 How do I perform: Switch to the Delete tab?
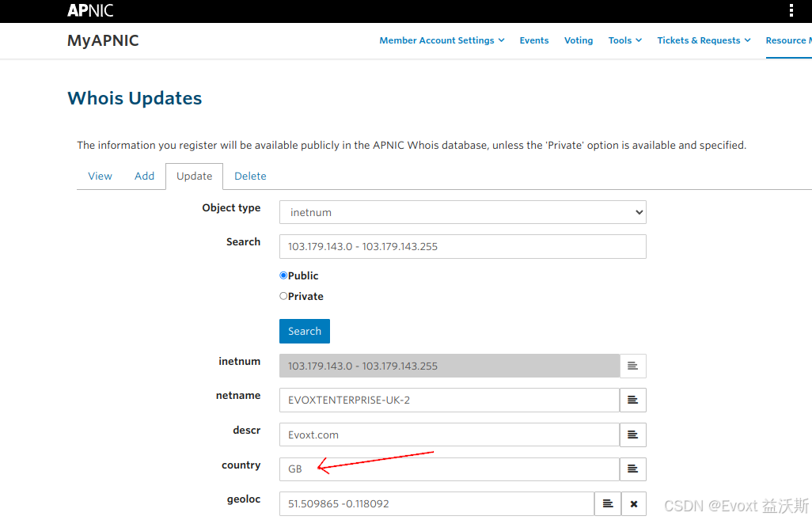tap(250, 176)
